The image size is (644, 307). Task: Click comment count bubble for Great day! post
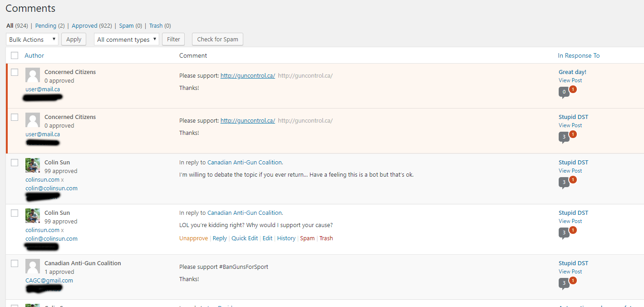[x=564, y=92]
